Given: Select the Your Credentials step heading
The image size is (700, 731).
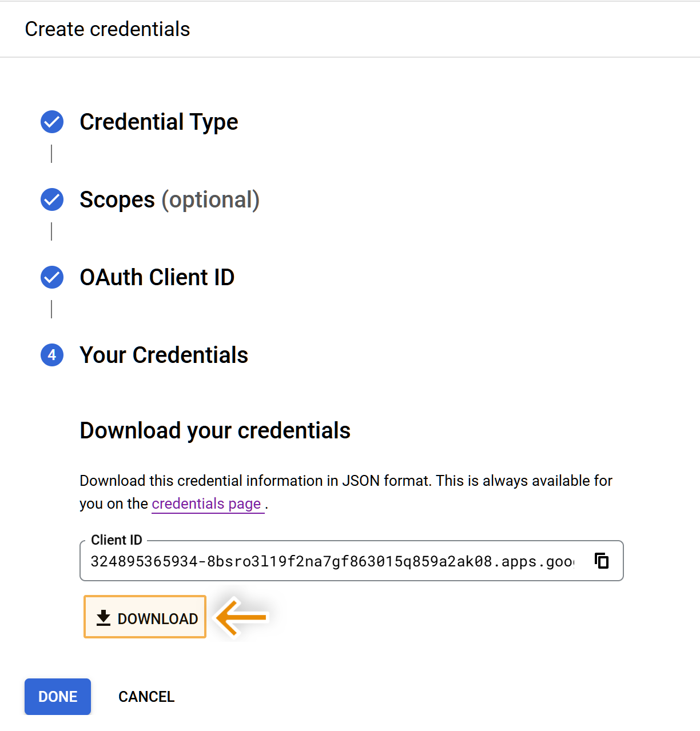Looking at the screenshot, I should tap(164, 355).
